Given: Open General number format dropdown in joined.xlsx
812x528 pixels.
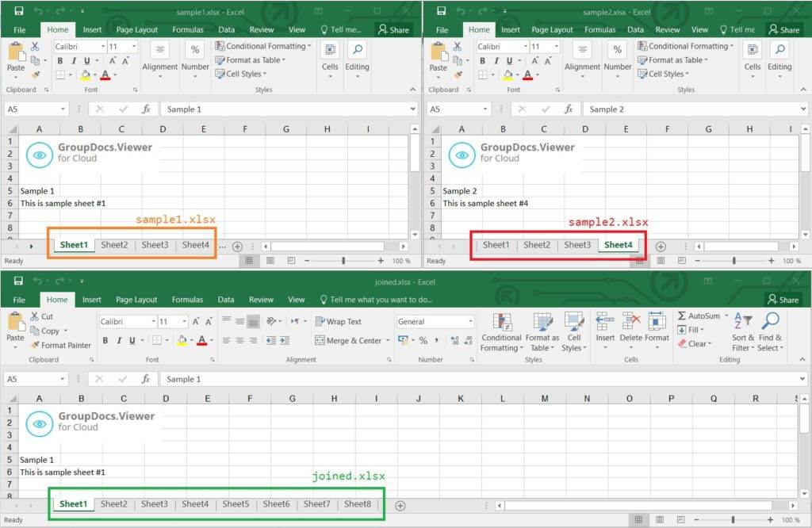Looking at the screenshot, I should (x=469, y=322).
